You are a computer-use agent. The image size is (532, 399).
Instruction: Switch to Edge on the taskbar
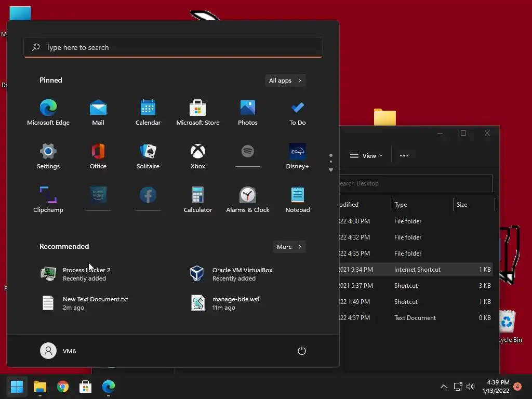click(x=109, y=387)
